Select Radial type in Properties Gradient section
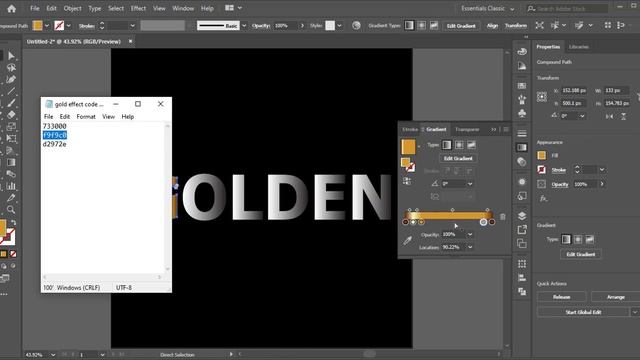The image size is (640, 360). 578,239
